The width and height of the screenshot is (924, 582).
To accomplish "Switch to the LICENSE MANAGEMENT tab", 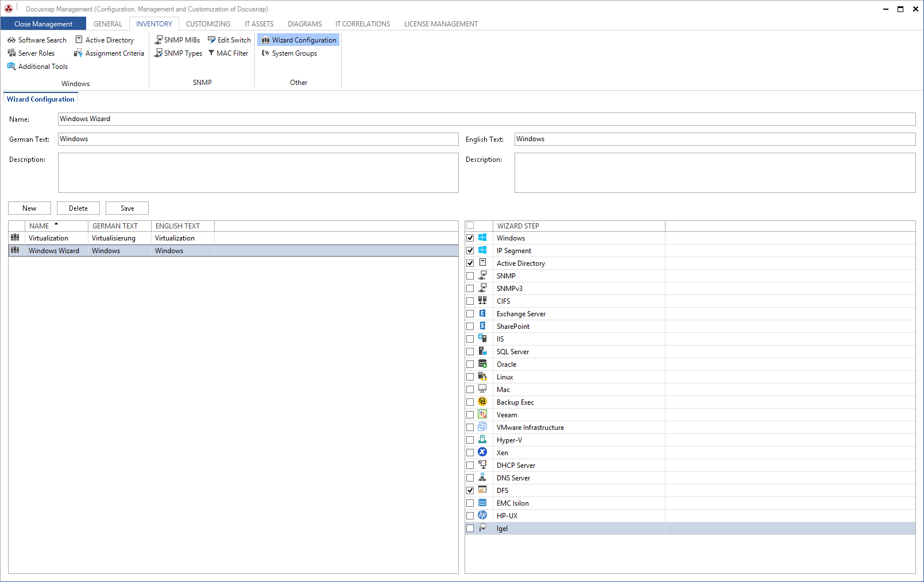I will (441, 24).
